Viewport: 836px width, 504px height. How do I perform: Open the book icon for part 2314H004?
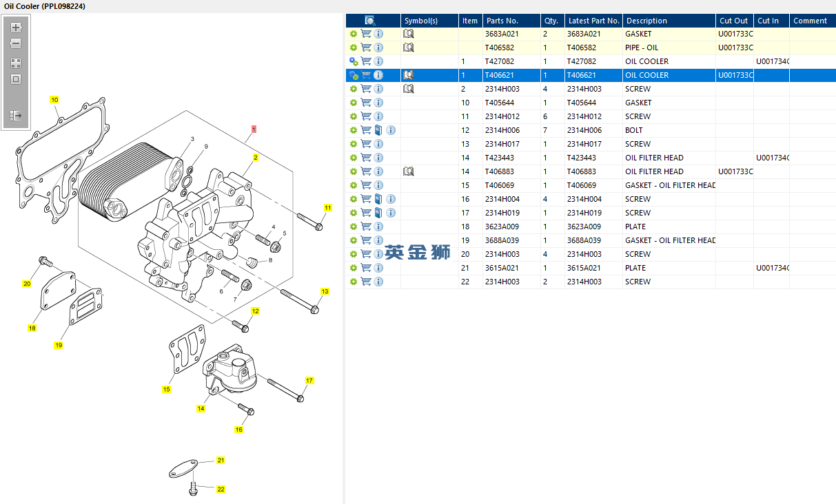[378, 199]
